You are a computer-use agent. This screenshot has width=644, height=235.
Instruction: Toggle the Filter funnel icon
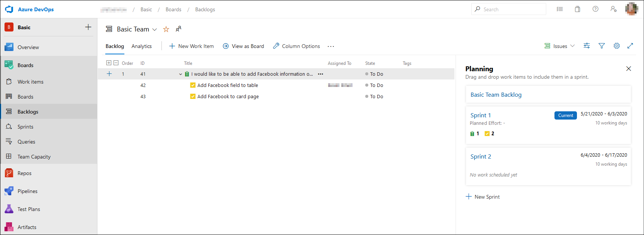point(602,46)
